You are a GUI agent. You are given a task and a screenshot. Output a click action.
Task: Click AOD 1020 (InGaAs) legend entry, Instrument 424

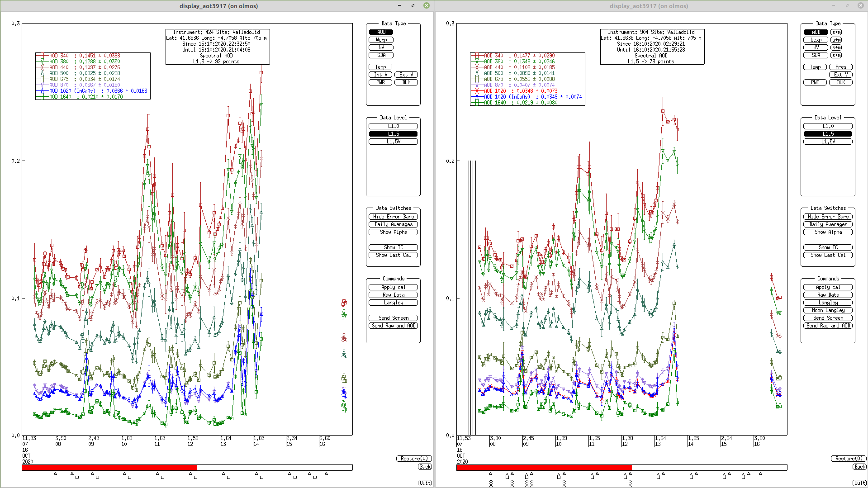coord(93,91)
